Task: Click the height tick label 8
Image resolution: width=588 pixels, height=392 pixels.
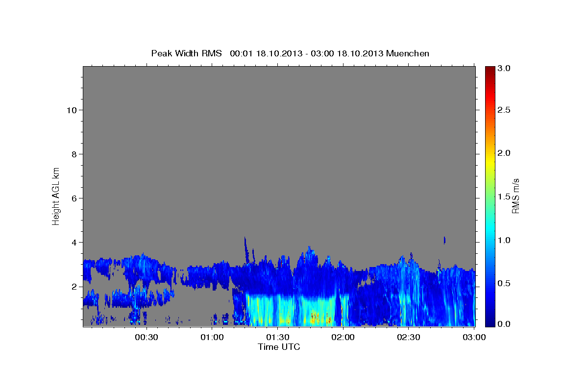Action: click(x=74, y=154)
